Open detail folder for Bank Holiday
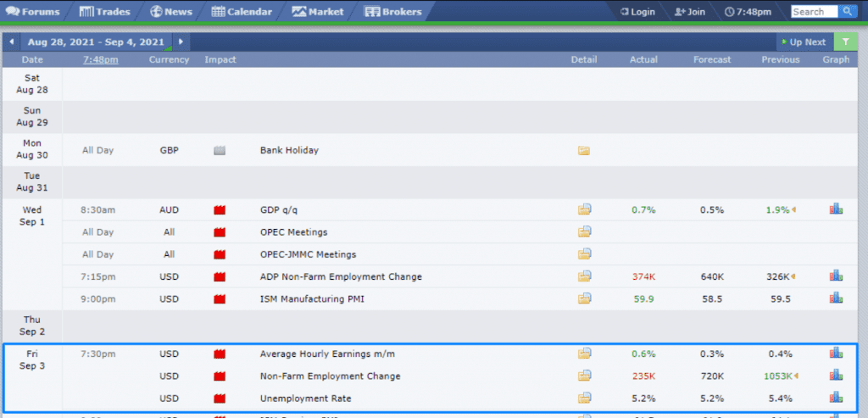Viewport: 868px width, 418px height. pyautogui.click(x=584, y=151)
